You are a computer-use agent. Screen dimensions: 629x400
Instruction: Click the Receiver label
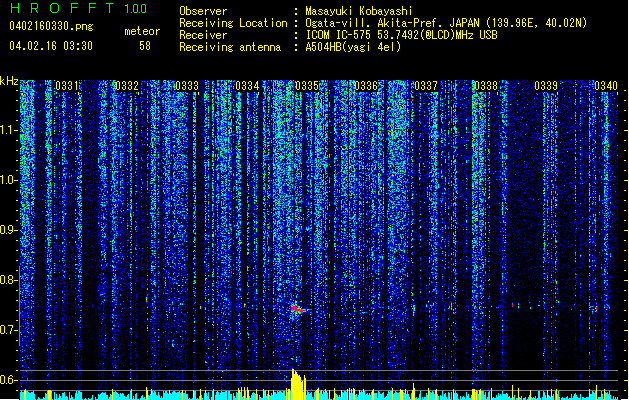tap(203, 35)
